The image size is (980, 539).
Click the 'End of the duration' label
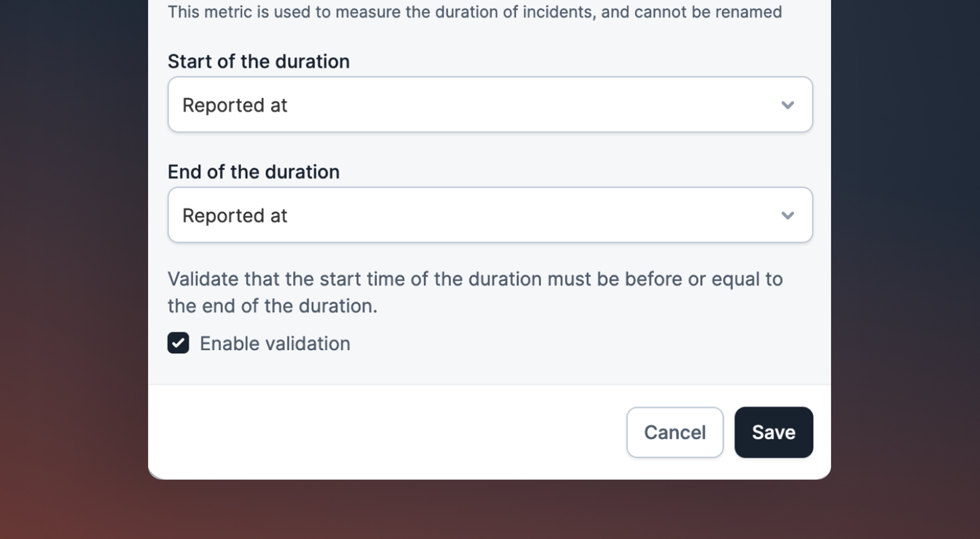[253, 172]
